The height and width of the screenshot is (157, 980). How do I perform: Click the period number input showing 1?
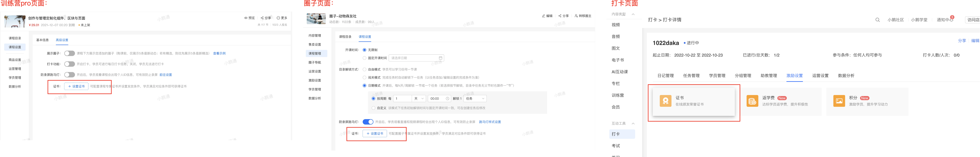(402, 99)
